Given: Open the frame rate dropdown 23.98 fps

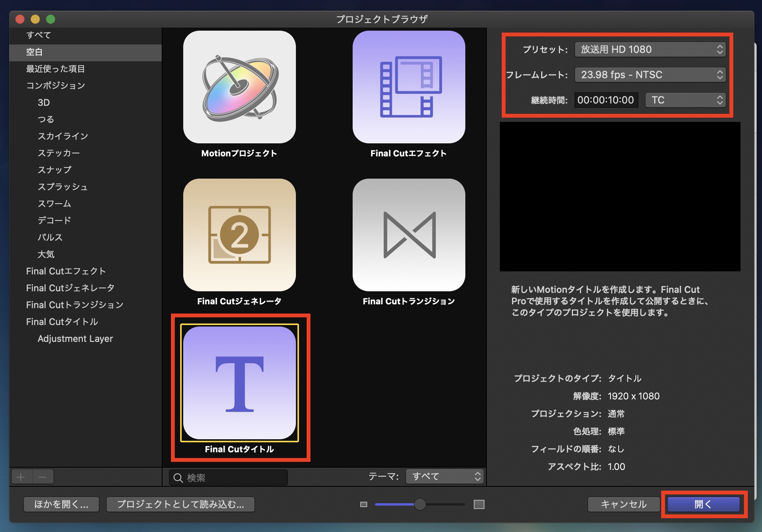Looking at the screenshot, I should coord(650,75).
